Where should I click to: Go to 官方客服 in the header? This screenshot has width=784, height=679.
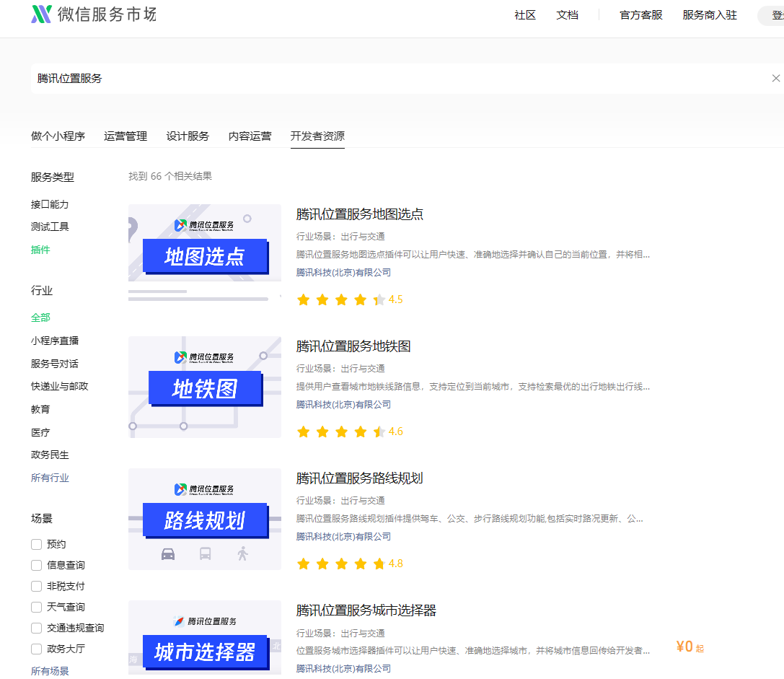pos(641,15)
